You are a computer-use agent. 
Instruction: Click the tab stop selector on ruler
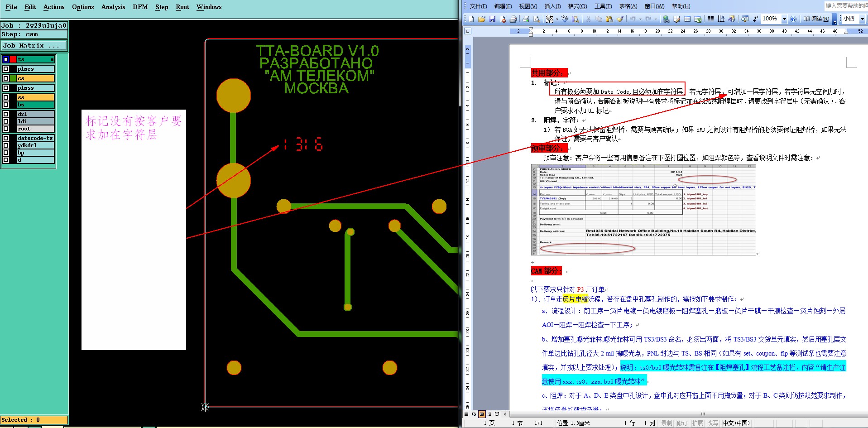coord(468,31)
